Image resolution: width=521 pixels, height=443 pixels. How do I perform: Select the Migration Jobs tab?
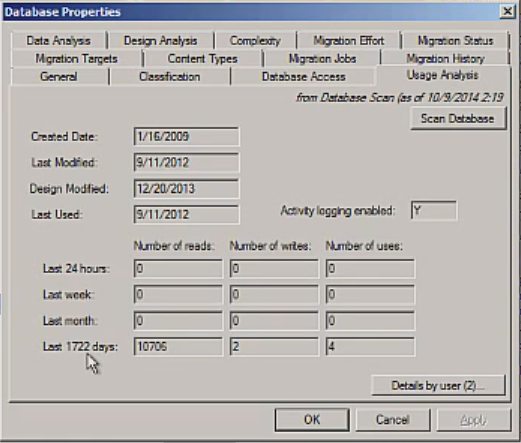pos(322,59)
